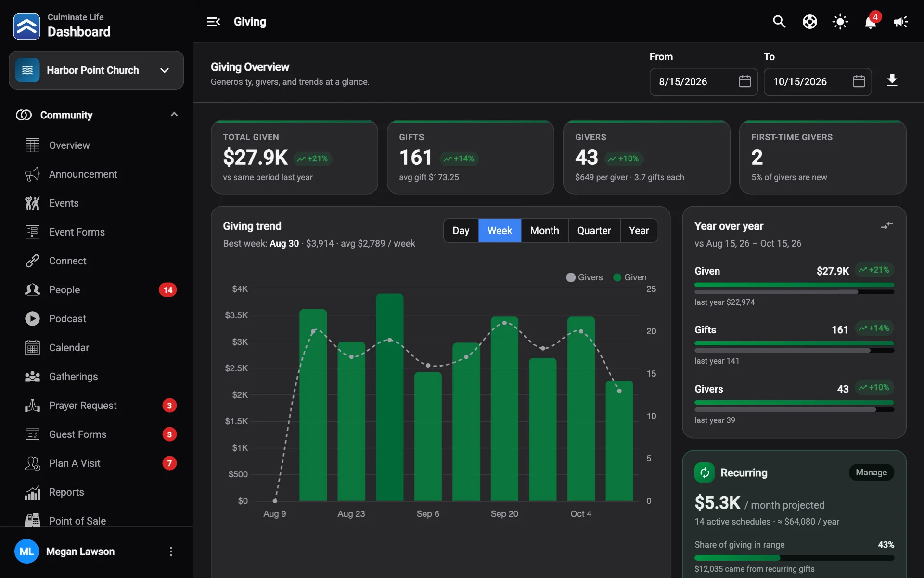924x578 pixels.
Task: Toggle Given series in chart legend
Action: tap(629, 277)
